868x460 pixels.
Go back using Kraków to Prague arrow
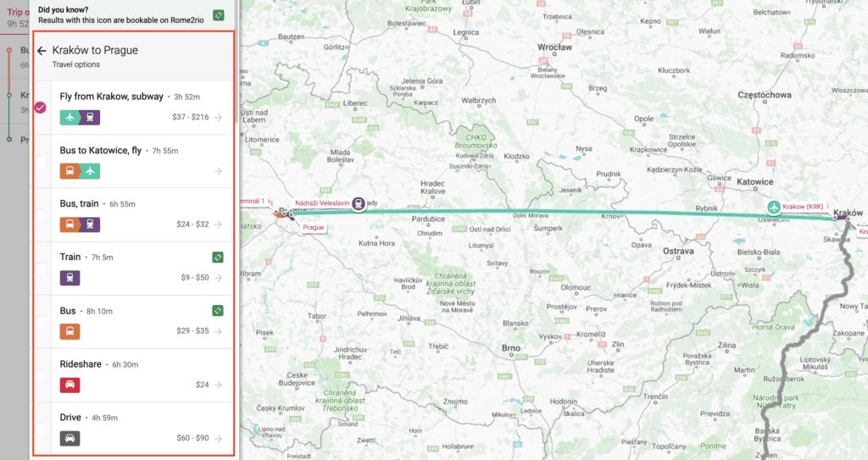(42, 51)
